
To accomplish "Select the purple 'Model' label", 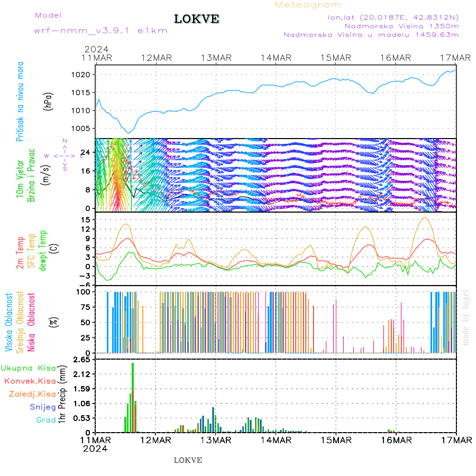I will (x=48, y=15).
